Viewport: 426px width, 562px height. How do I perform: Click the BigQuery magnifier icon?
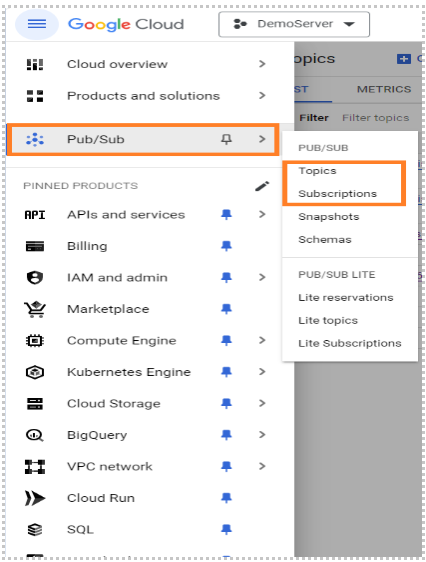coord(35,435)
